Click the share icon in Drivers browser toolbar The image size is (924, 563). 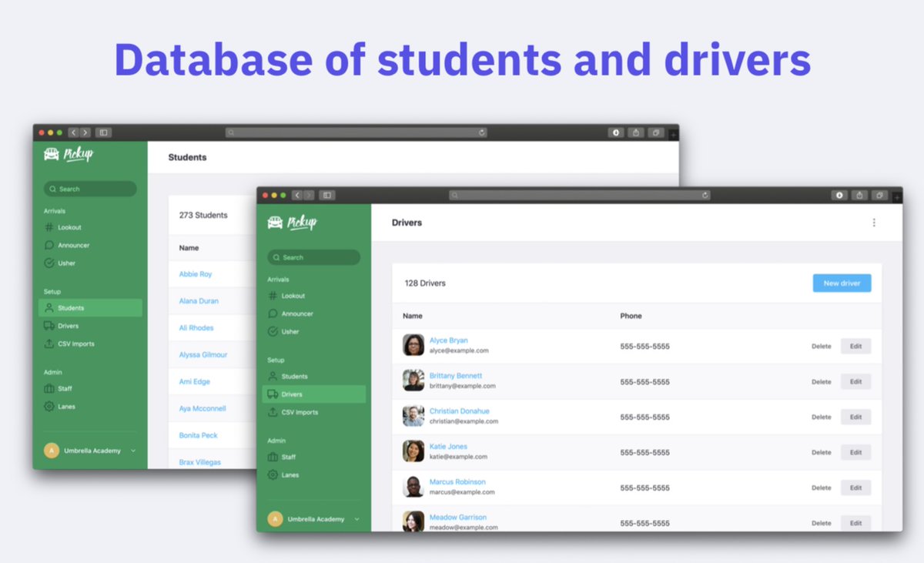pos(860,196)
